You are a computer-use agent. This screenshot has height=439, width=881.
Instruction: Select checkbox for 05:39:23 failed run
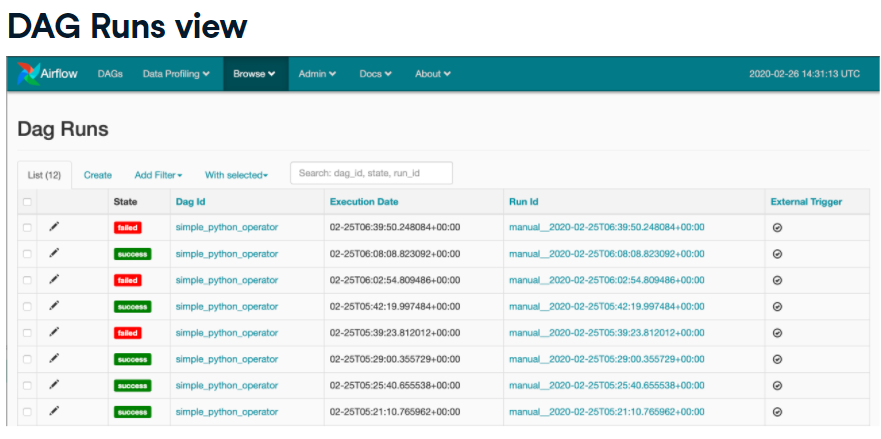(x=27, y=332)
